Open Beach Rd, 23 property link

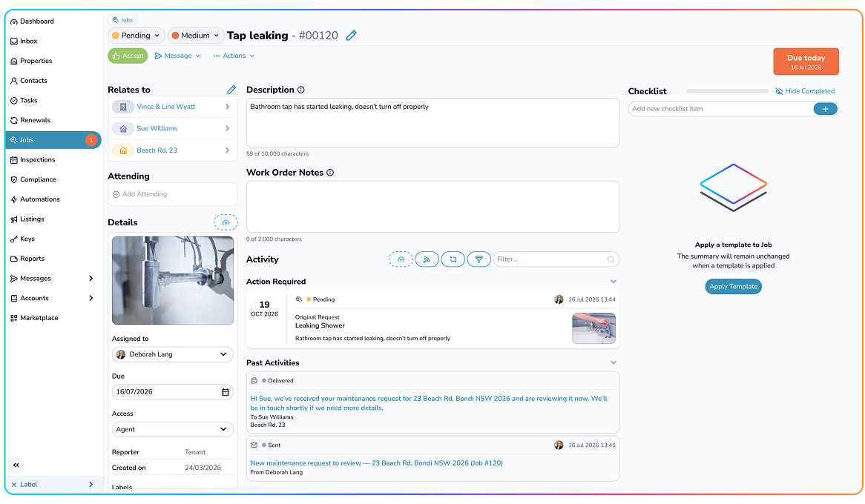click(157, 150)
